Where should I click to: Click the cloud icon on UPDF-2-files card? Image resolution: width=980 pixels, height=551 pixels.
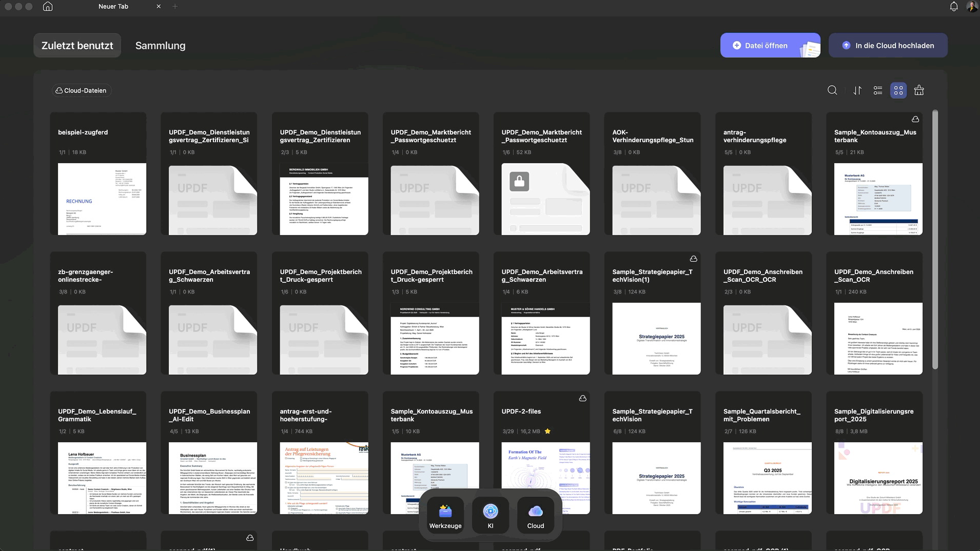582,398
